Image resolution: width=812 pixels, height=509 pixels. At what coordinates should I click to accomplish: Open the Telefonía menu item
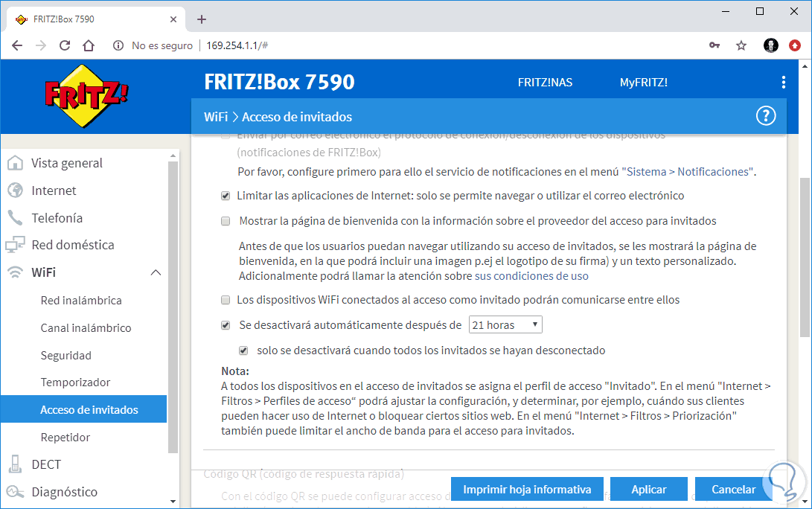tap(57, 218)
